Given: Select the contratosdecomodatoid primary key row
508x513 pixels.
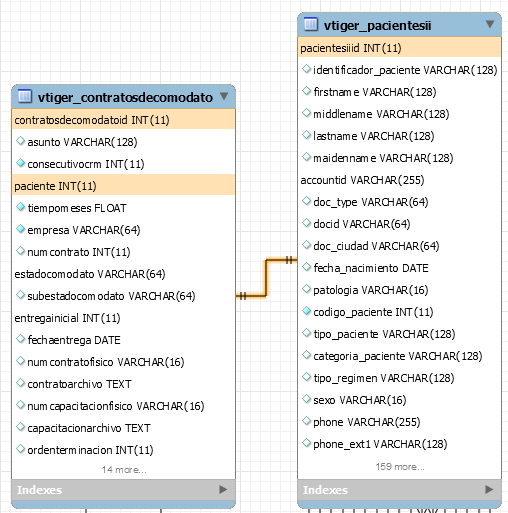Looking at the screenshot, I should (x=124, y=119).
